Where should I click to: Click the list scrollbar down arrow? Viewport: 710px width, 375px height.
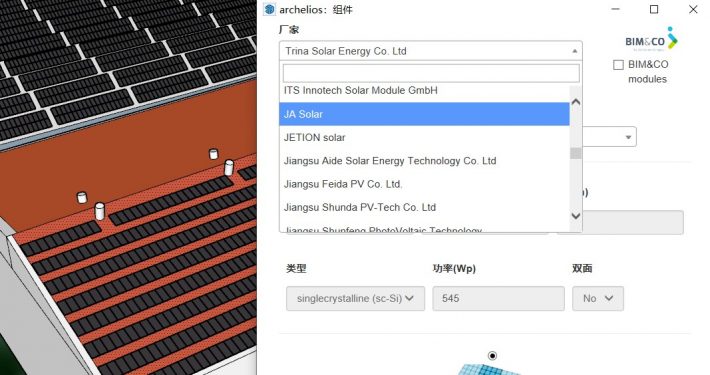click(576, 216)
